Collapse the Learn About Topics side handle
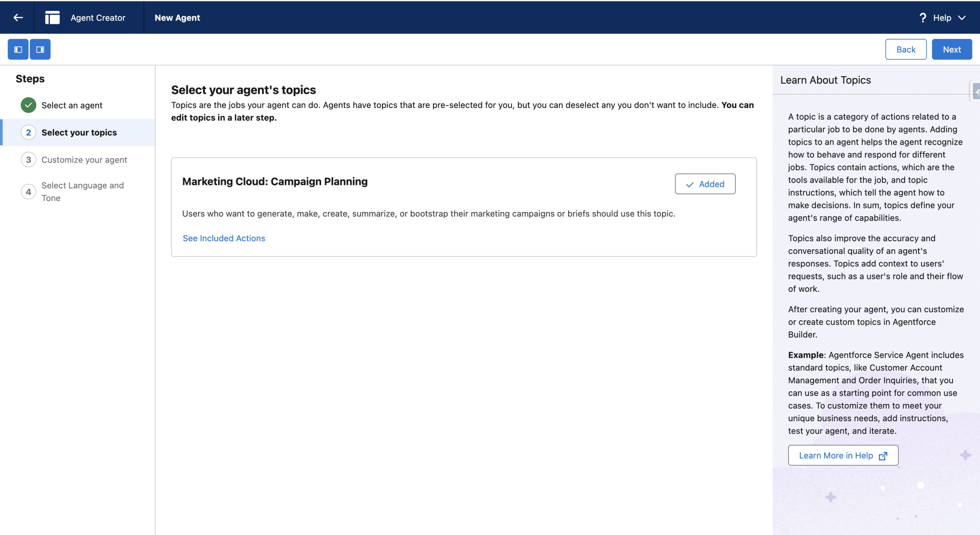The image size is (980, 535). click(976, 92)
